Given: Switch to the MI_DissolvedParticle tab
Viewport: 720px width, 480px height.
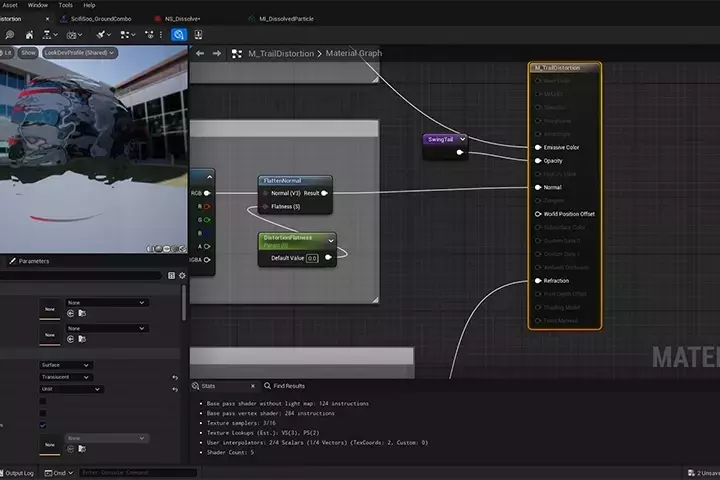Looking at the screenshot, I should pos(286,19).
